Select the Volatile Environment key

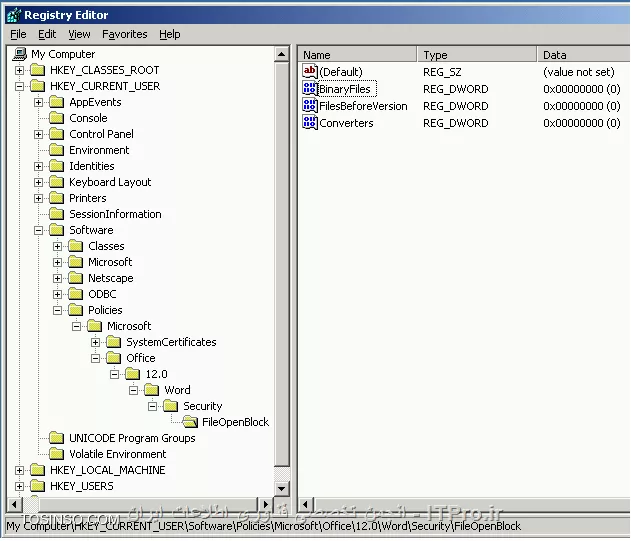[x=118, y=454]
